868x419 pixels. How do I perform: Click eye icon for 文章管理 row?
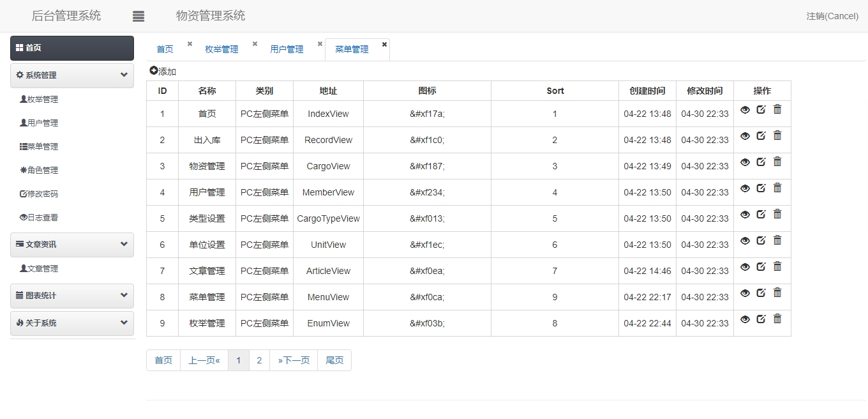point(745,266)
